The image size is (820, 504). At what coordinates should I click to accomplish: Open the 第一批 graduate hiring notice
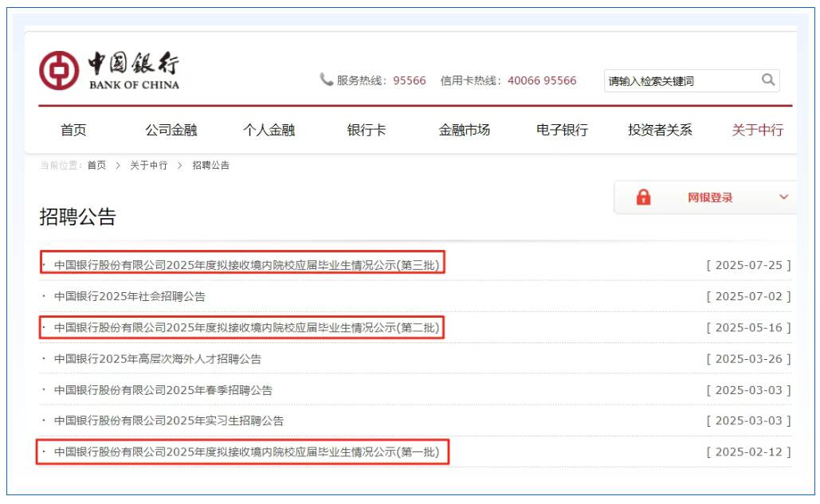click(247, 452)
